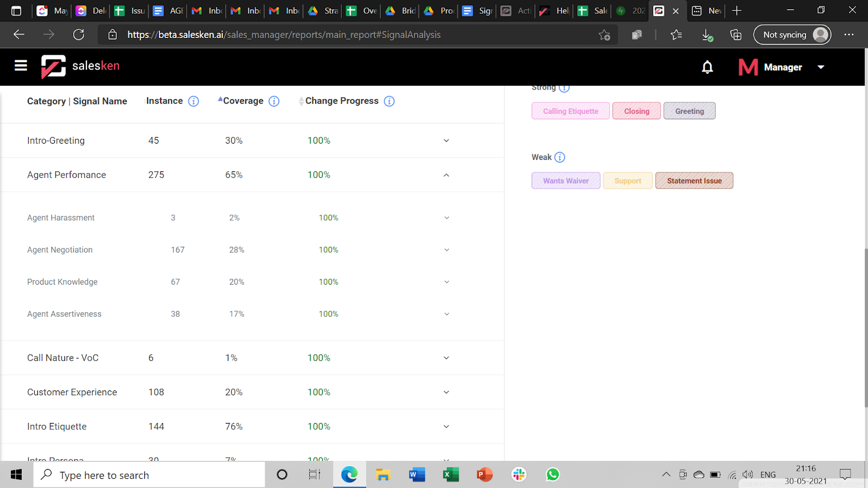Image resolution: width=868 pixels, height=488 pixels.
Task: Expand the Agent Assertiveness row
Action: click(x=447, y=314)
